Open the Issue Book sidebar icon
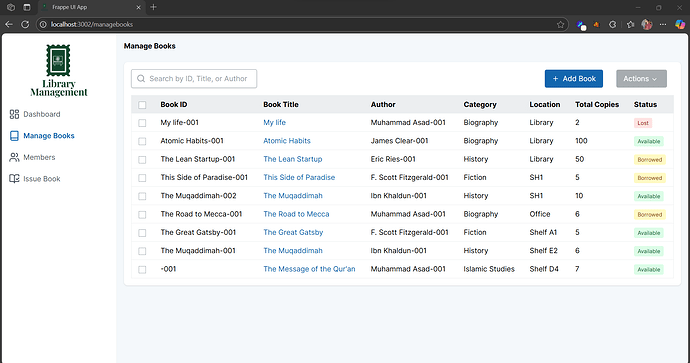The width and height of the screenshot is (690, 363). click(14, 179)
